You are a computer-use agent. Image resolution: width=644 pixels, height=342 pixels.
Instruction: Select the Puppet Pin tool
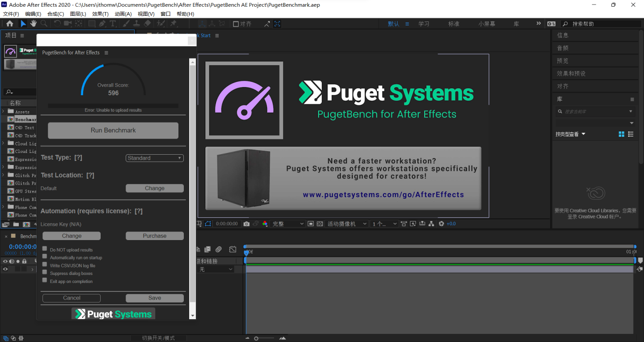coord(173,24)
